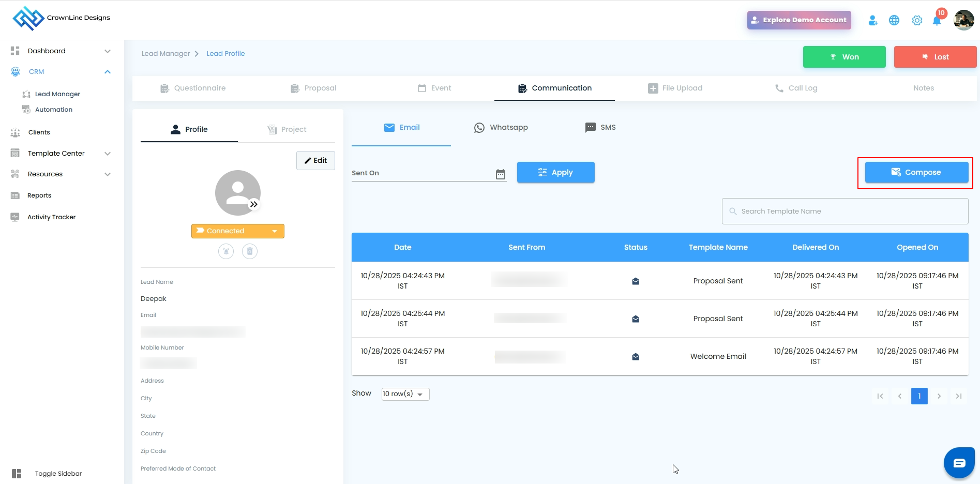Open Activity Tracker in the sidebar
This screenshot has width=980, height=484.
51,217
